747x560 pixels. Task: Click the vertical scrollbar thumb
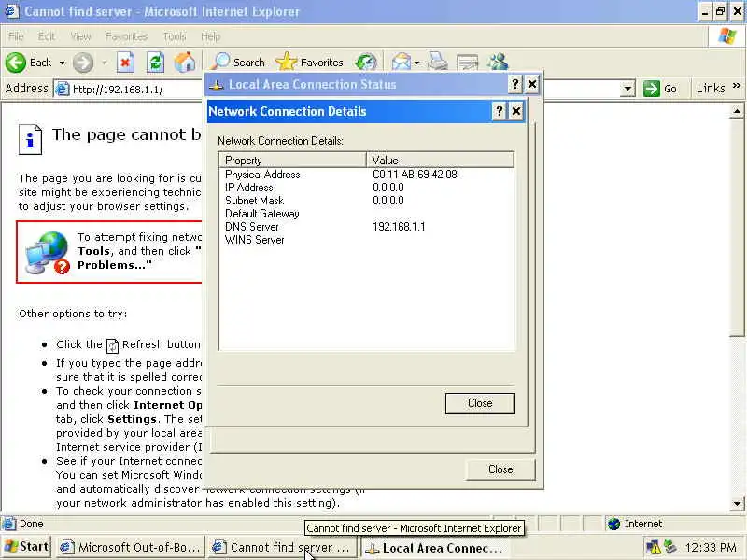click(x=737, y=228)
